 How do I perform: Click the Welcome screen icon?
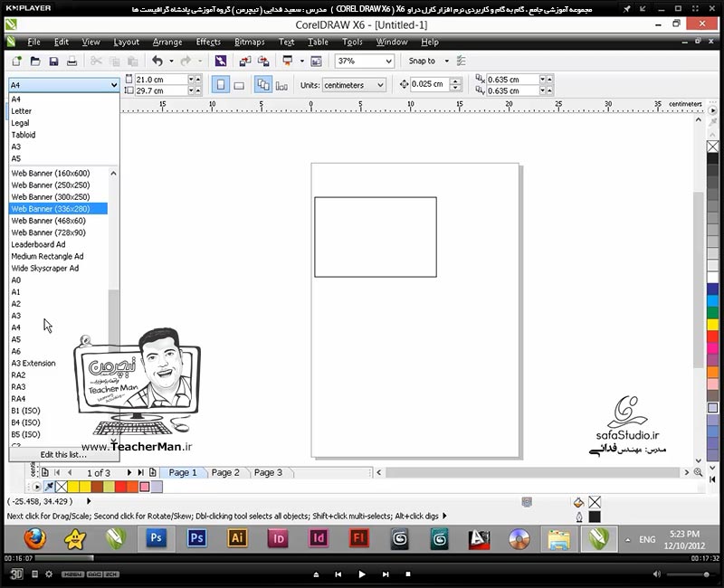pos(316,61)
